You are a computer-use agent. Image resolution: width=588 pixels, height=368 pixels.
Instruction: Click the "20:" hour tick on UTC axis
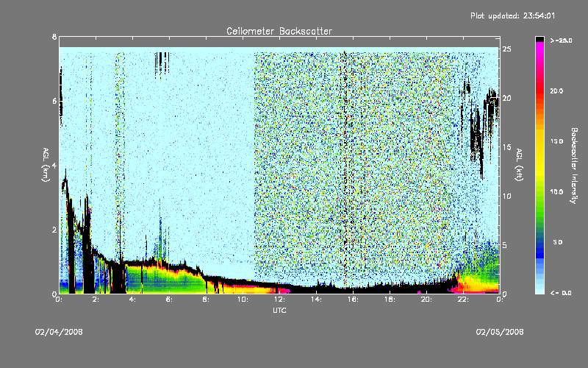coord(426,300)
